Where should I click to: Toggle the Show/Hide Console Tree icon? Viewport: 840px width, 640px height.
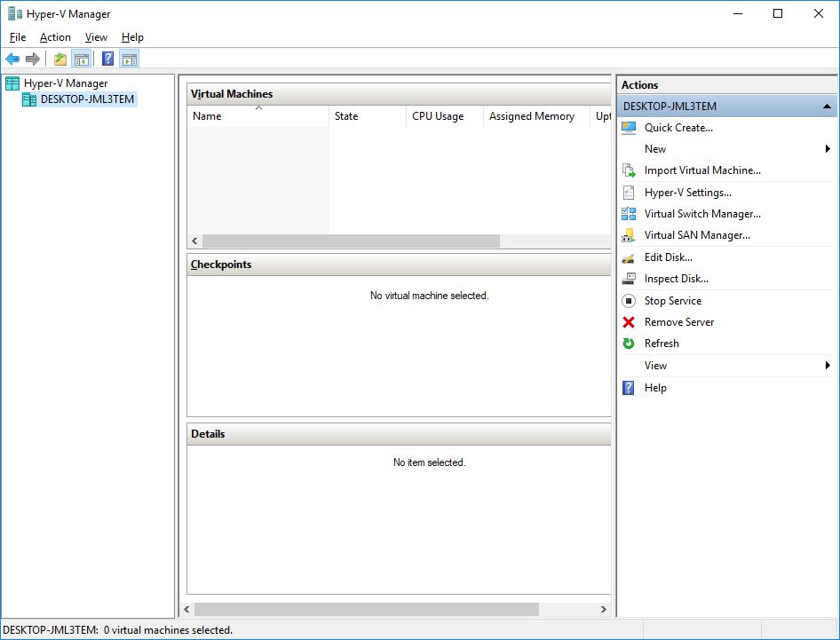[82, 59]
